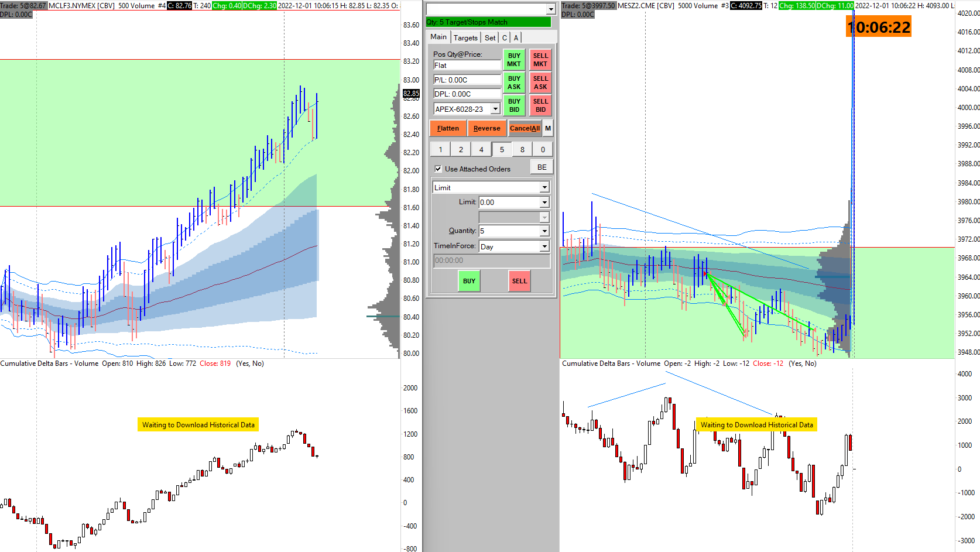This screenshot has width=980, height=552.
Task: Open the Main tab in trade window
Action: [x=438, y=37]
